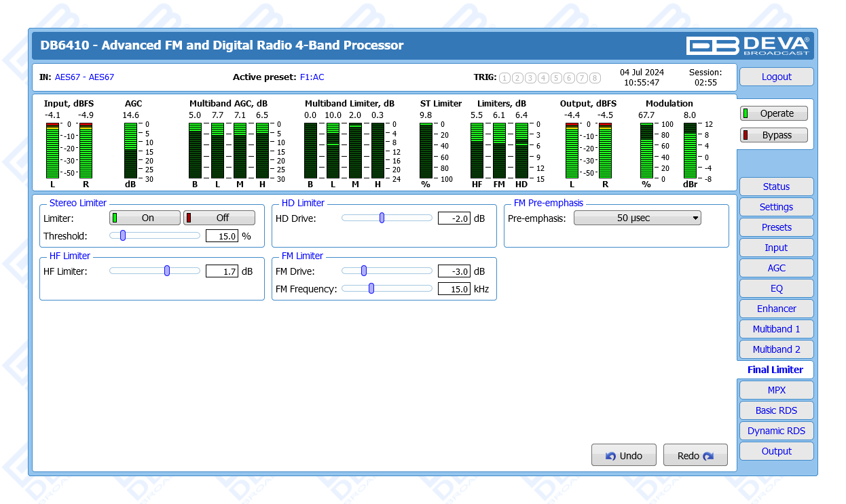Open the Multiband 1 tab
Viewport: 846px width, 504px height.
pyautogui.click(x=776, y=329)
